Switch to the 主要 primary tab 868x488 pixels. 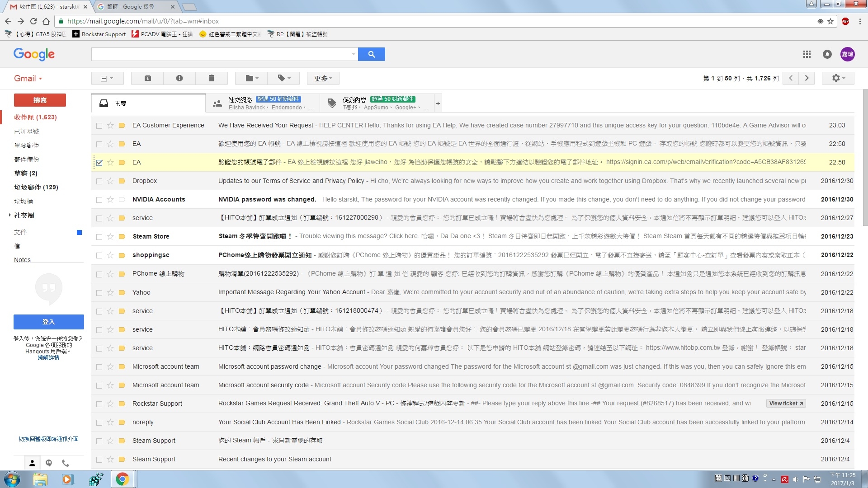(148, 103)
